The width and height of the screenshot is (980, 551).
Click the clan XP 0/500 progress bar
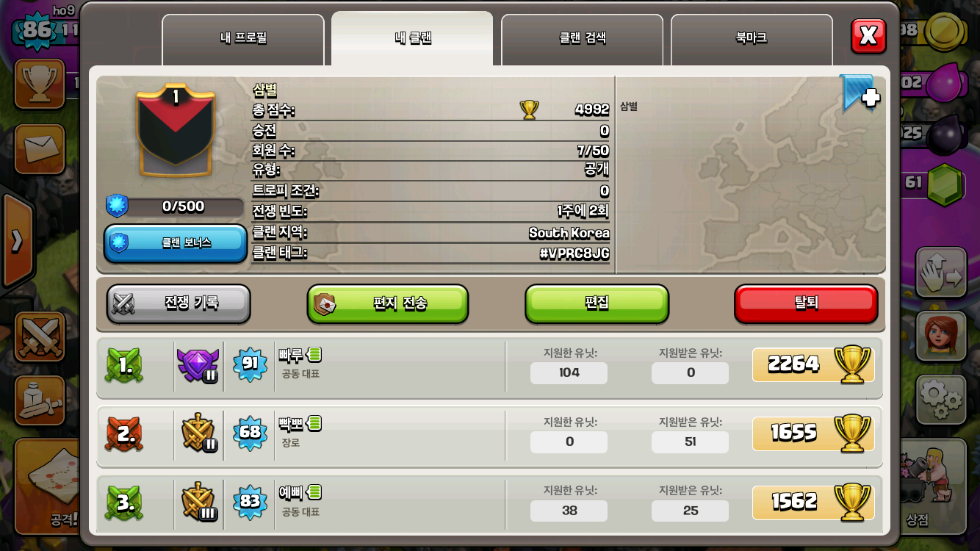tap(175, 206)
